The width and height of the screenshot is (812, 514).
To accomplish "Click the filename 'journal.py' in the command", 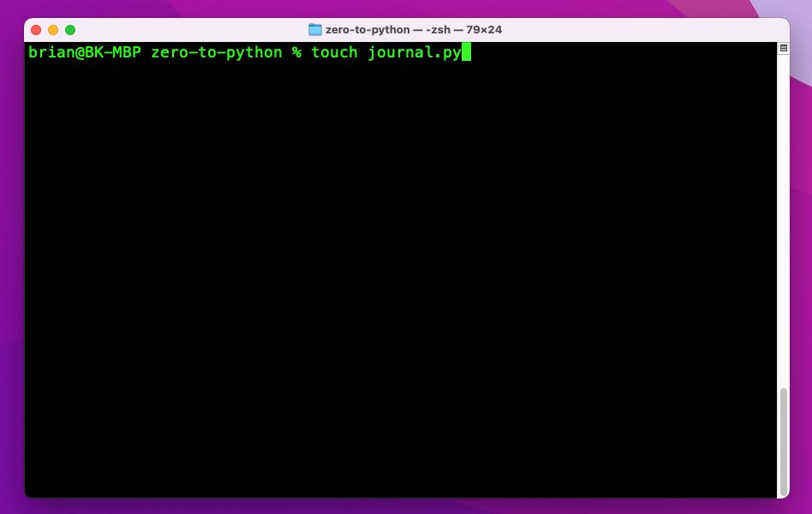I will (x=415, y=53).
